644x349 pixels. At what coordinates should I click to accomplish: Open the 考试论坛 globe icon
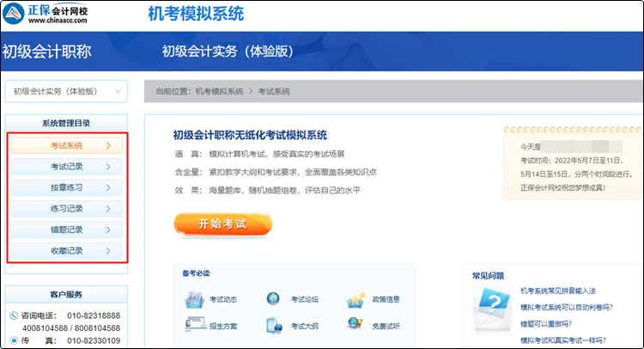[273, 299]
